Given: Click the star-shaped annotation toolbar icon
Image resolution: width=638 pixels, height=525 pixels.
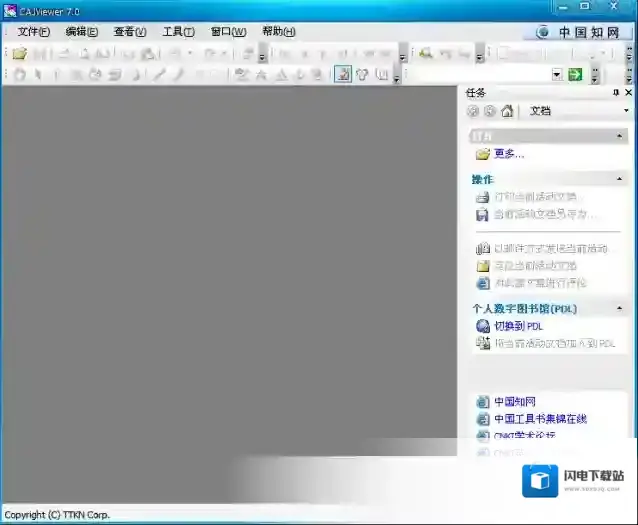Looking at the screenshot, I should pyautogui.click(x=261, y=74).
